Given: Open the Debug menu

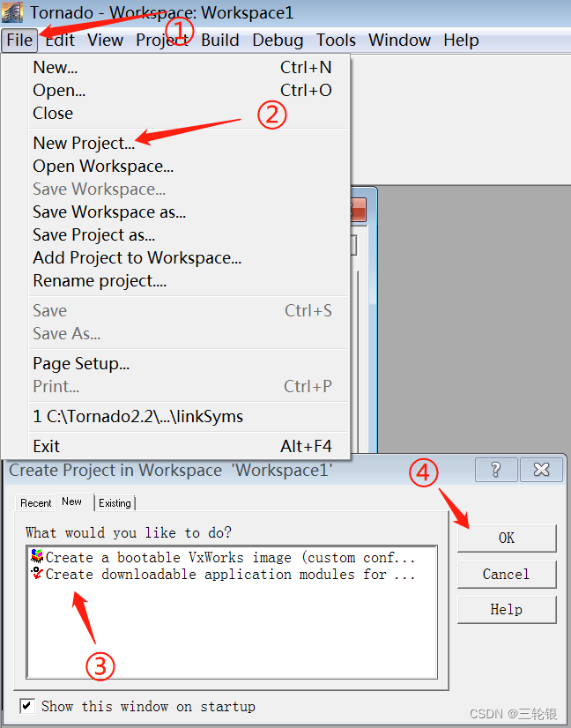Looking at the screenshot, I should [278, 41].
